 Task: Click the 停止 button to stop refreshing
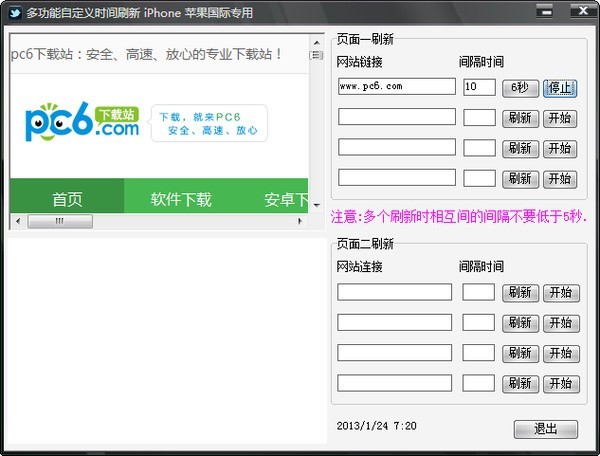point(560,88)
